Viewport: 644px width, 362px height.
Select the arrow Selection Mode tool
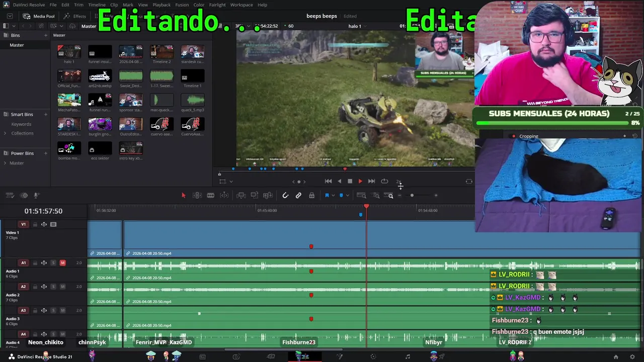(183, 195)
